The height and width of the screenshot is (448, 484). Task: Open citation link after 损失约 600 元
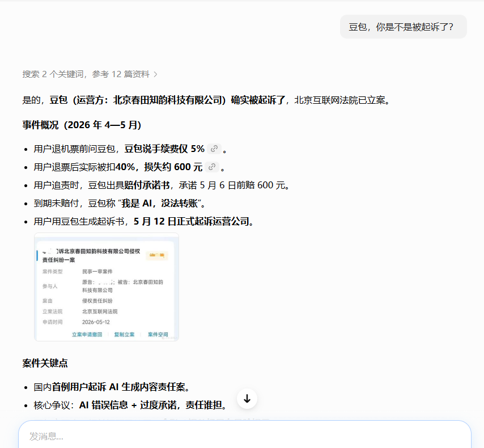click(212, 167)
